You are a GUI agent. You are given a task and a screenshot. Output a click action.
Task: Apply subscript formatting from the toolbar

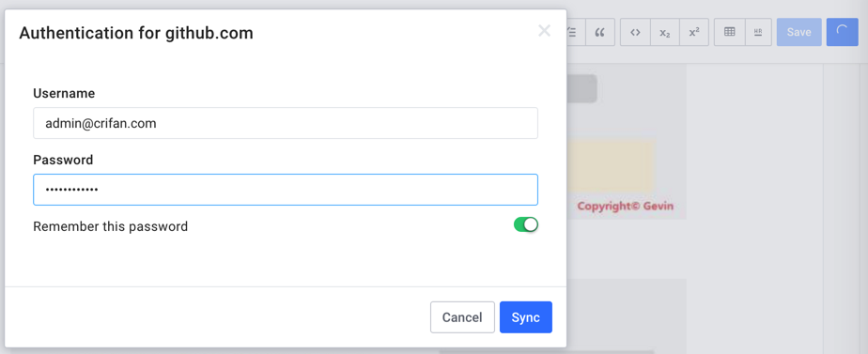click(665, 32)
